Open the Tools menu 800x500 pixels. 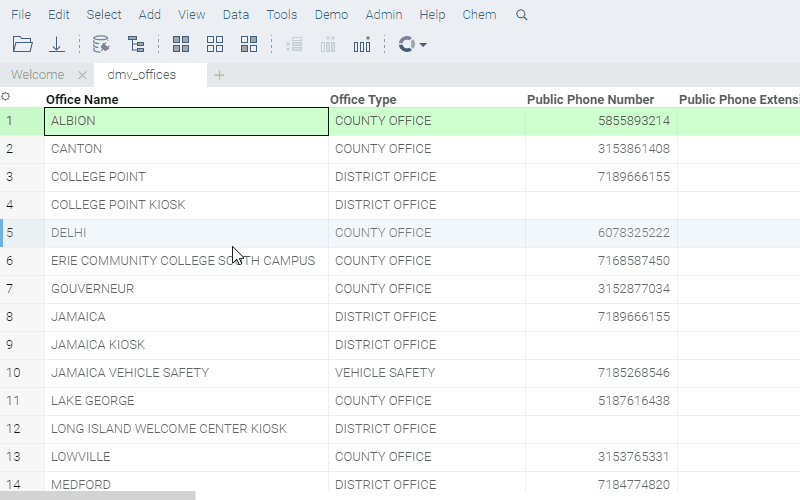(282, 15)
